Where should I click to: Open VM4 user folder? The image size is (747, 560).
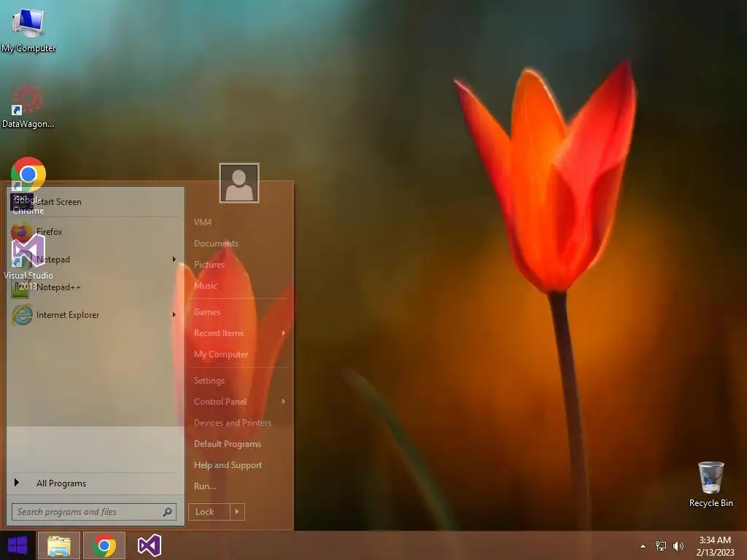203,222
